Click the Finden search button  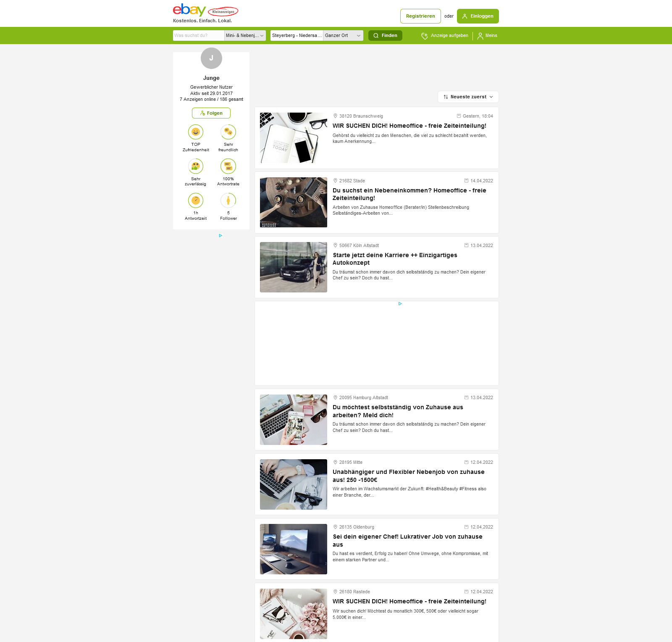click(x=385, y=36)
